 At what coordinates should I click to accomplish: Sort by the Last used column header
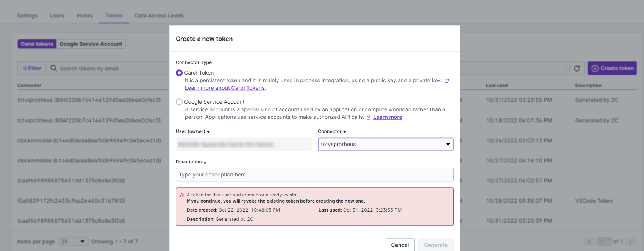click(497, 86)
